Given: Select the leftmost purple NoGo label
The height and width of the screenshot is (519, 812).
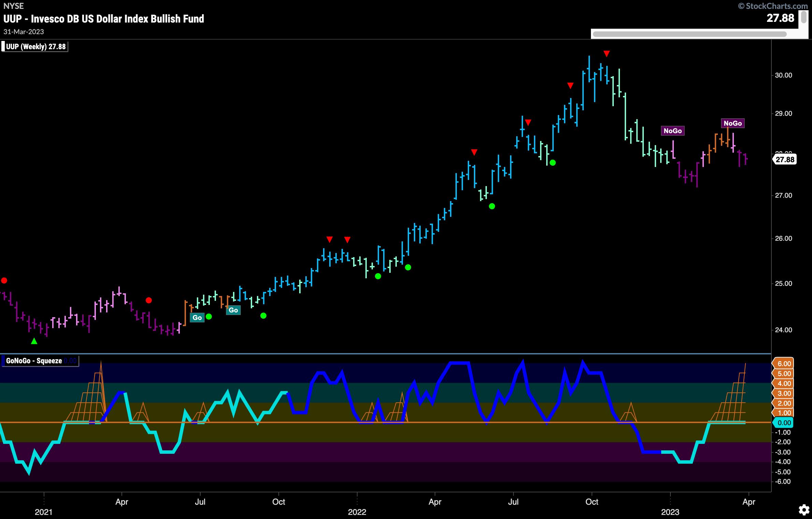Looking at the screenshot, I should point(672,131).
